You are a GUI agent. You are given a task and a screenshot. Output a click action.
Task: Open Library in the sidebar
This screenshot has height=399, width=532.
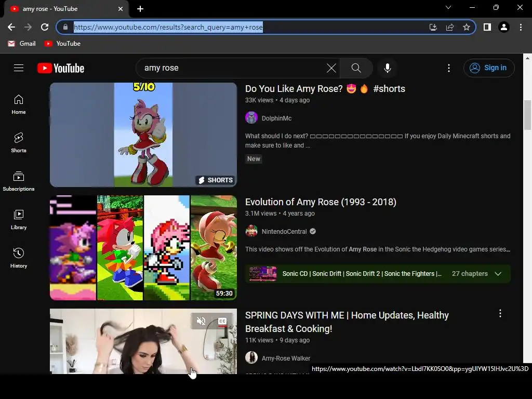click(x=19, y=220)
